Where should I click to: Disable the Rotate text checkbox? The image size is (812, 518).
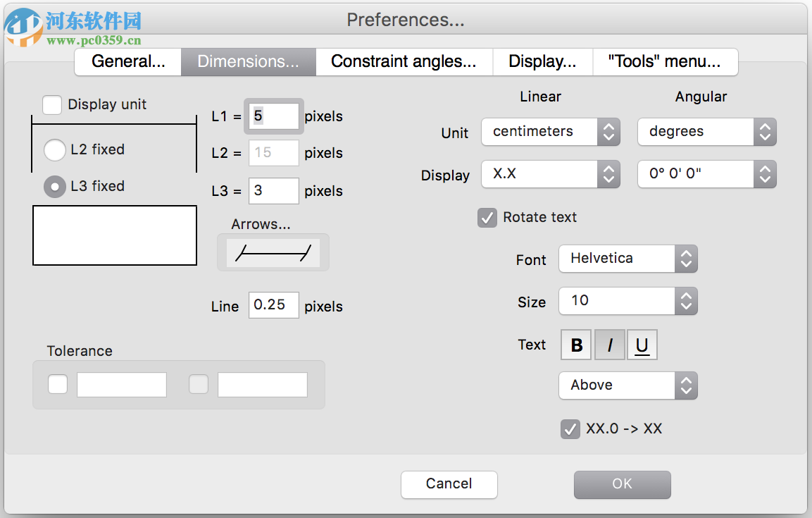click(x=487, y=218)
